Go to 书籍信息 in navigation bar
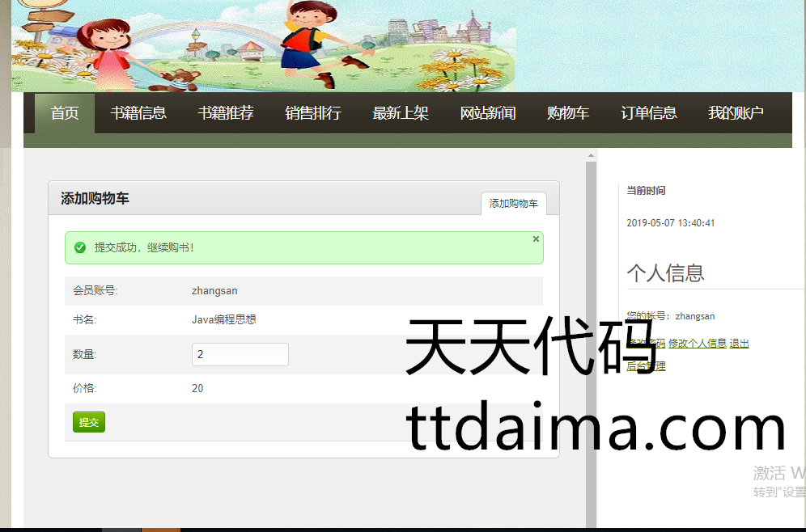 coord(138,113)
